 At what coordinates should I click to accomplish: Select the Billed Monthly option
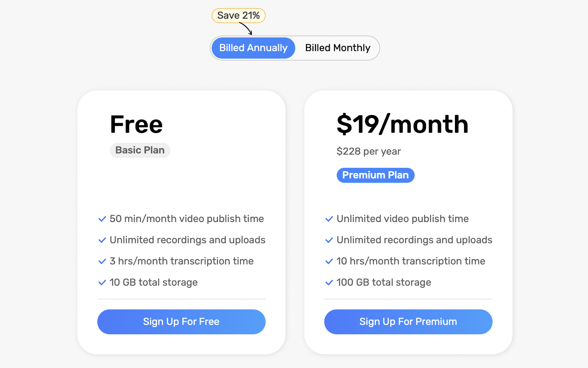[x=337, y=48]
